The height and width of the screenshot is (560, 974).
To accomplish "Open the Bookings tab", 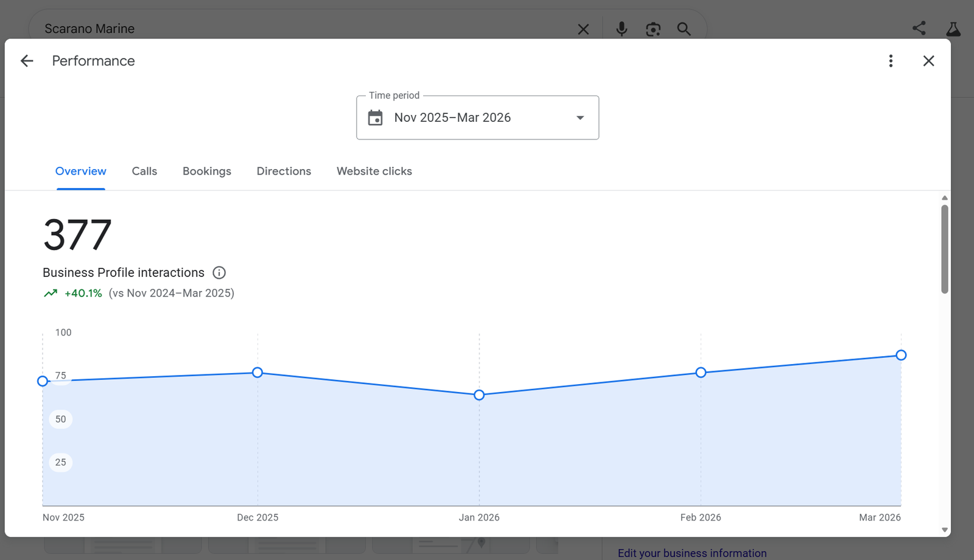I will click(207, 171).
